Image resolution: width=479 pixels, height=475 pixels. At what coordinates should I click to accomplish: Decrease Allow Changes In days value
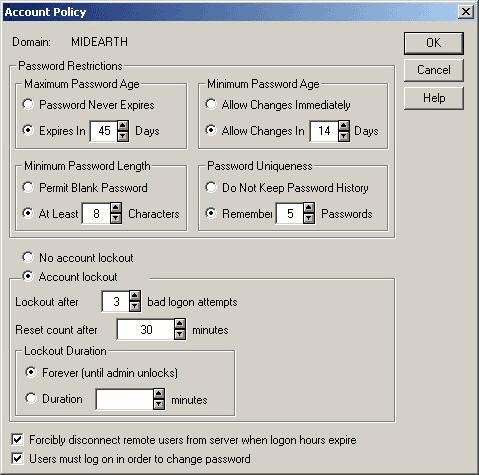point(344,136)
